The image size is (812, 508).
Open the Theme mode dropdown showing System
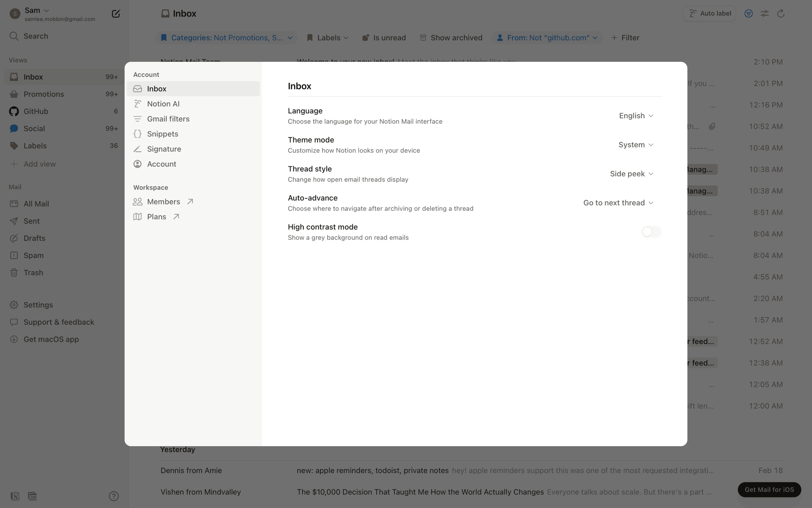[636, 145]
